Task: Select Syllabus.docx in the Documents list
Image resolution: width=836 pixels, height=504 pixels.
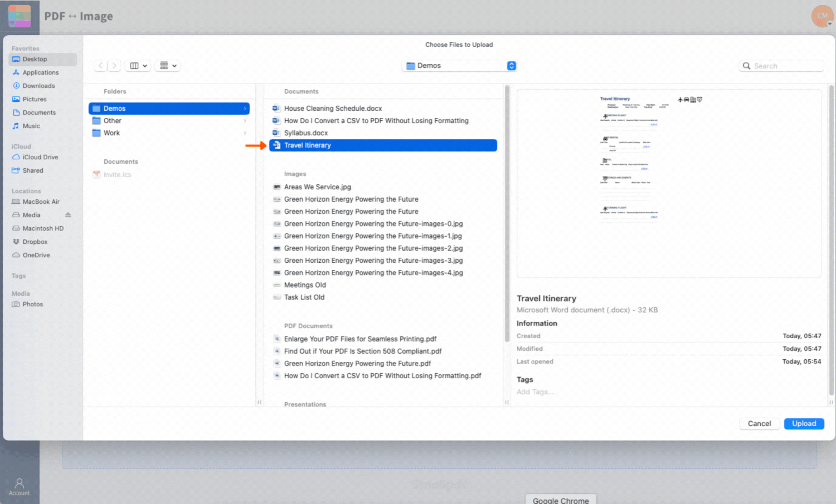Action: [307, 133]
